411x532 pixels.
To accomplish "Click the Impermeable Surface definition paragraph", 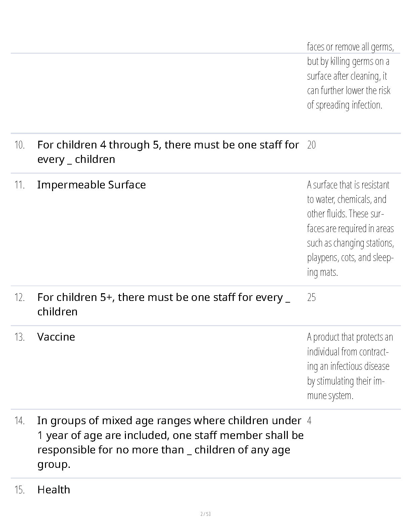I will (x=350, y=228).
